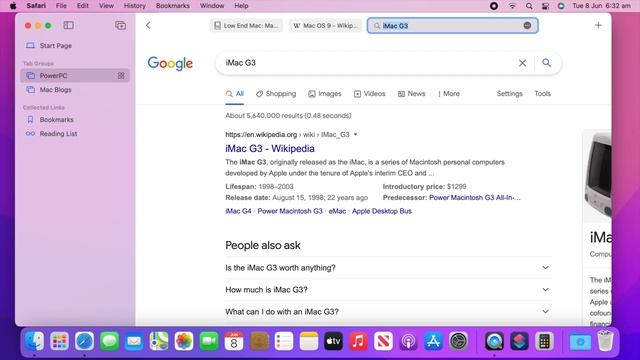Click the Google search magnifier button
640x360 pixels.
[x=547, y=62]
